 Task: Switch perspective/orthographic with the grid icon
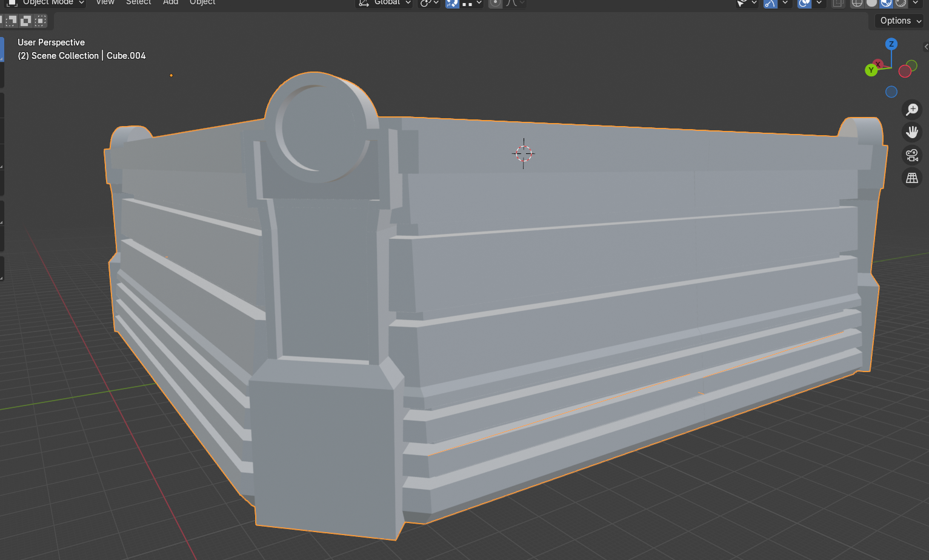pyautogui.click(x=911, y=178)
